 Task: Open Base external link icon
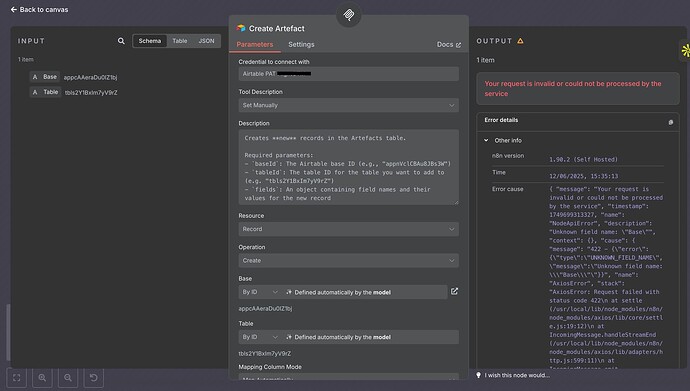pyautogui.click(x=454, y=291)
